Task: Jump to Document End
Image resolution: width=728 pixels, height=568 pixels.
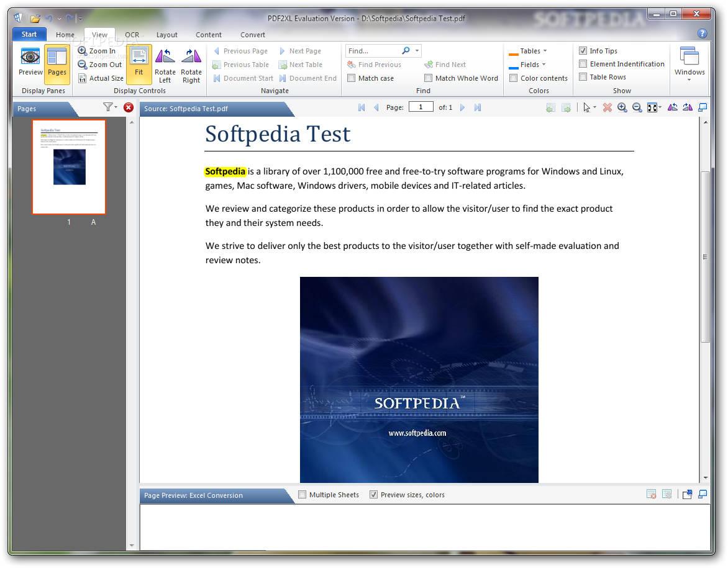Action: click(307, 78)
